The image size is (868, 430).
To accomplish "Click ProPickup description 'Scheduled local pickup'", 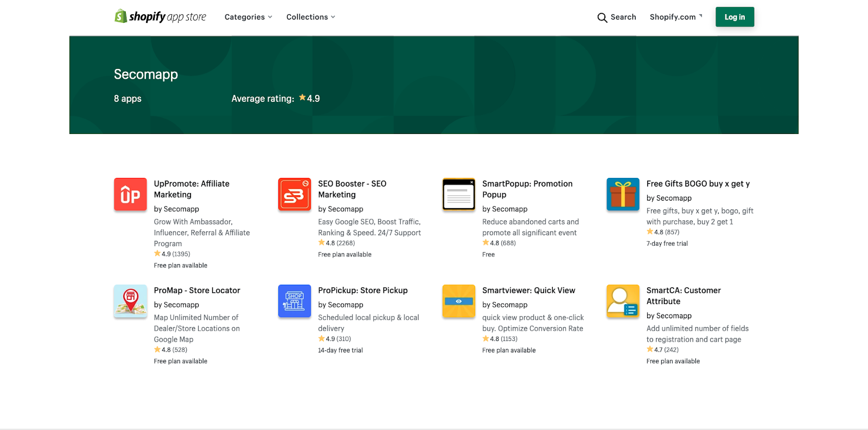I will (x=369, y=323).
